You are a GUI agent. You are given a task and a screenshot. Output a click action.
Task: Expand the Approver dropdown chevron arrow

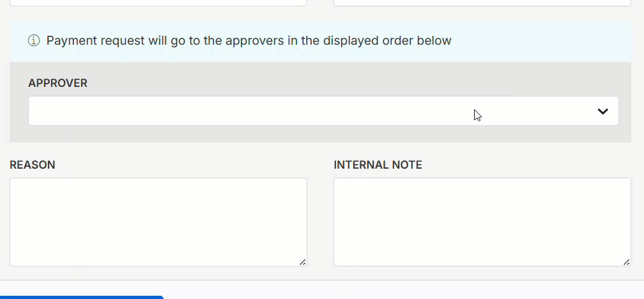(x=602, y=111)
